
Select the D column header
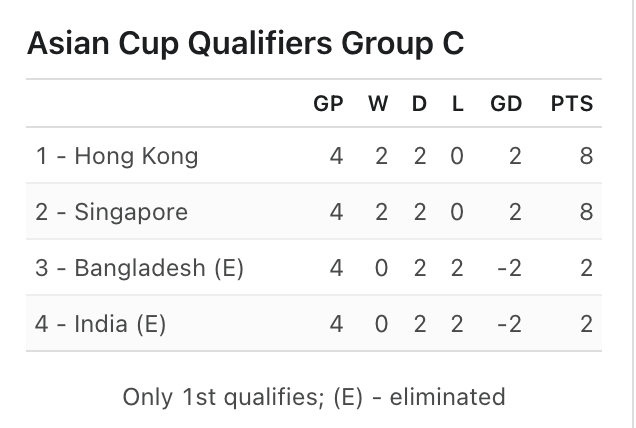pyautogui.click(x=419, y=104)
